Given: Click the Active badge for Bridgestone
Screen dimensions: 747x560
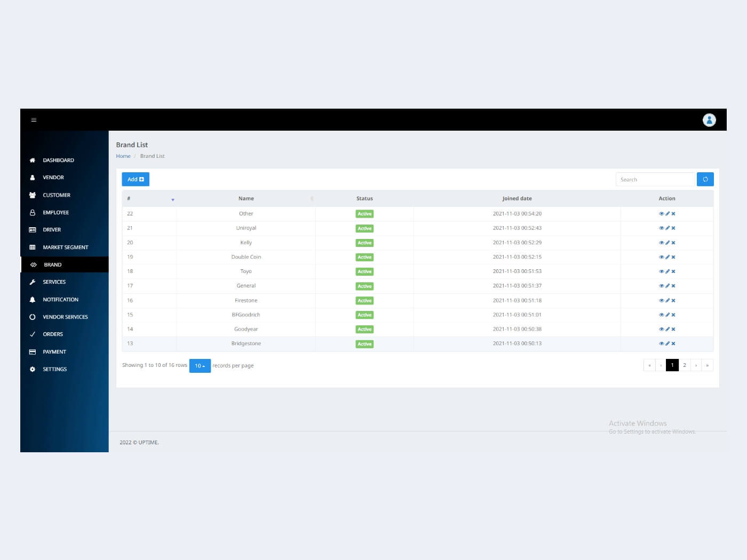Looking at the screenshot, I should pos(364,344).
